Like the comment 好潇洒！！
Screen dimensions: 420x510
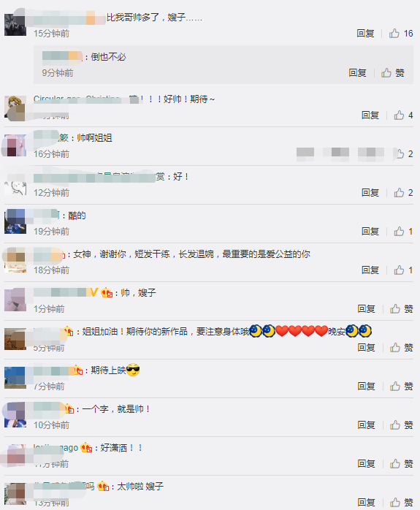pyautogui.click(x=402, y=463)
